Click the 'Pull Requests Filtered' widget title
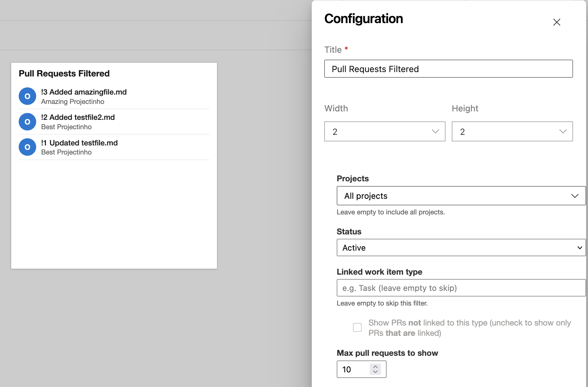588x387 pixels. point(64,73)
